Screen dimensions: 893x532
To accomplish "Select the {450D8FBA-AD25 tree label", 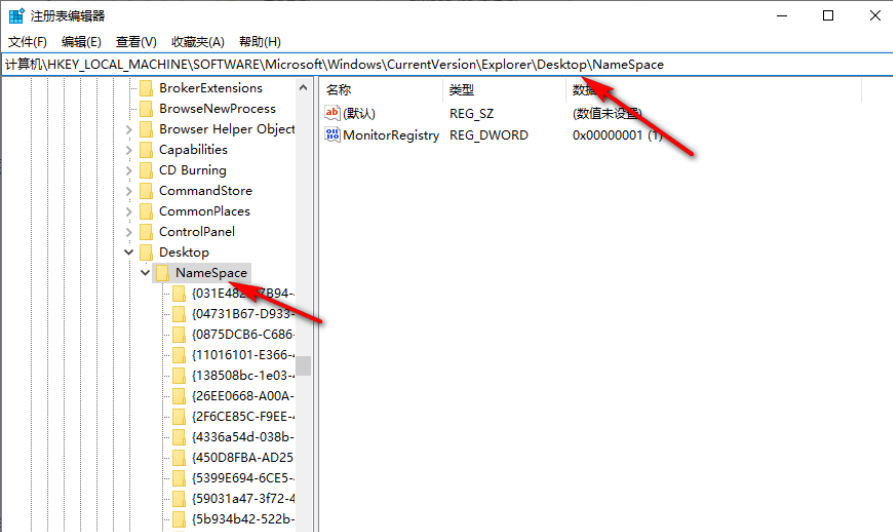I will coord(243,457).
